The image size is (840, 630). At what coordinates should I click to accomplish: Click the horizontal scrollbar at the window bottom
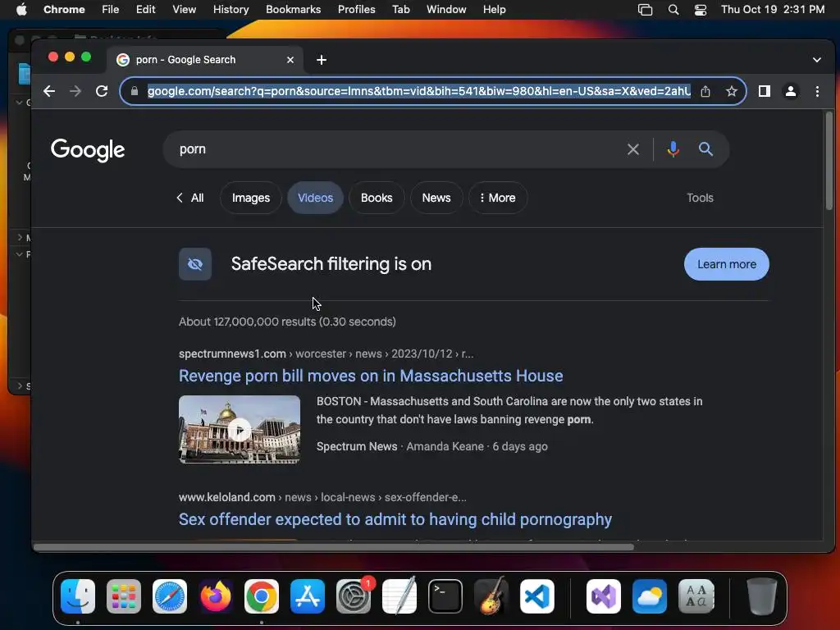333,547
